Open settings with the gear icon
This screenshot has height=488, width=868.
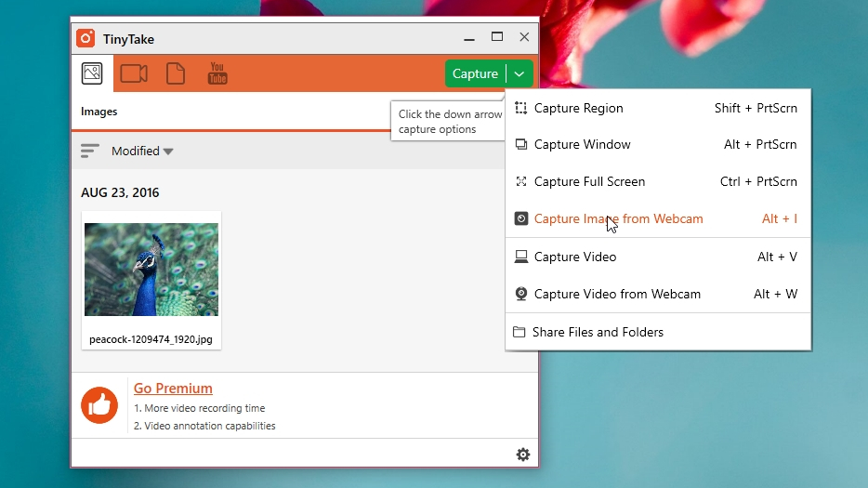point(523,455)
